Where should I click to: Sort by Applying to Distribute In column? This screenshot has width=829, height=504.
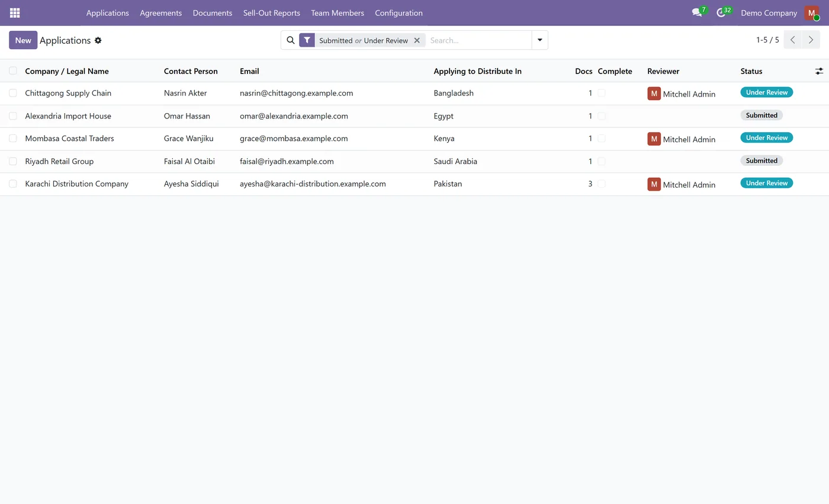477,71
